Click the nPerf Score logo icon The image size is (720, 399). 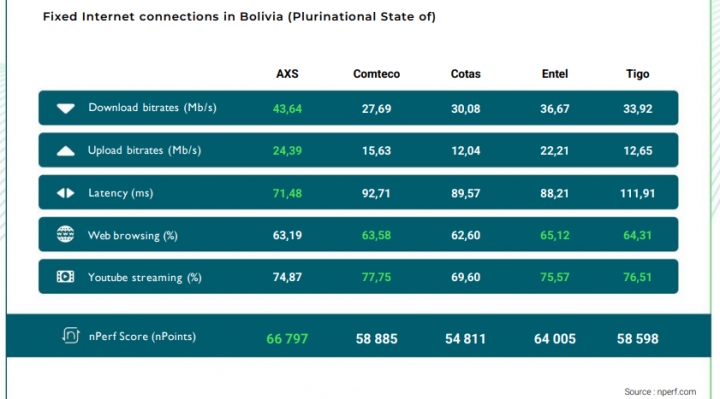pos(71,336)
